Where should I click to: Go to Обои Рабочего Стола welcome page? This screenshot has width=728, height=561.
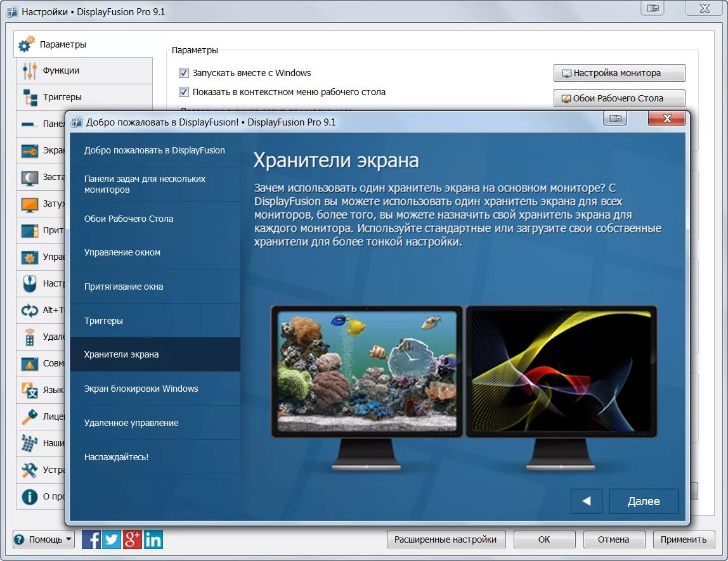(155, 219)
